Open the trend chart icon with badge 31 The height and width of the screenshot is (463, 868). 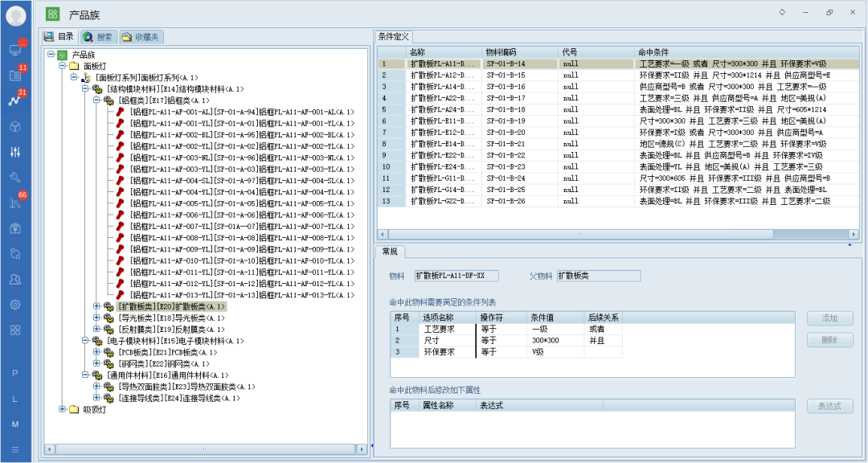(x=15, y=100)
